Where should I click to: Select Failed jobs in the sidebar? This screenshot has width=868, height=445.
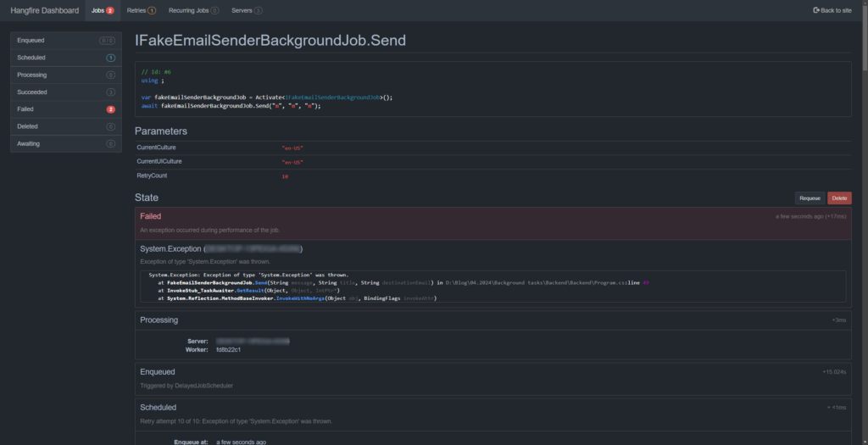click(65, 109)
